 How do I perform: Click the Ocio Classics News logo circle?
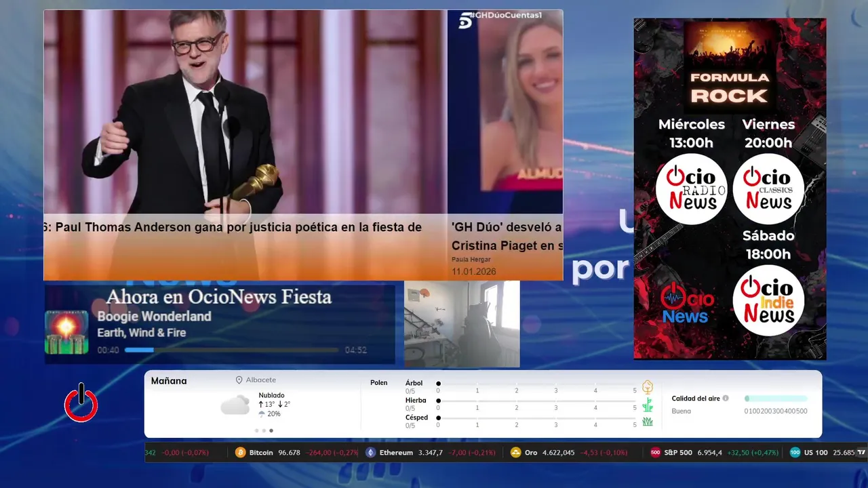tap(768, 189)
